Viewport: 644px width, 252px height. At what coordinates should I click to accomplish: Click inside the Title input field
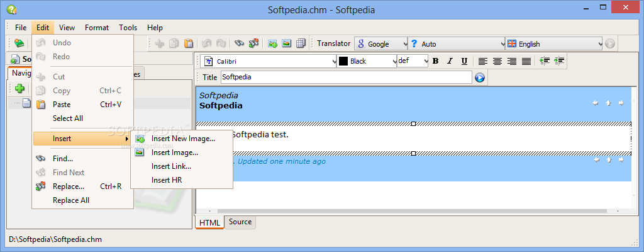click(x=347, y=77)
